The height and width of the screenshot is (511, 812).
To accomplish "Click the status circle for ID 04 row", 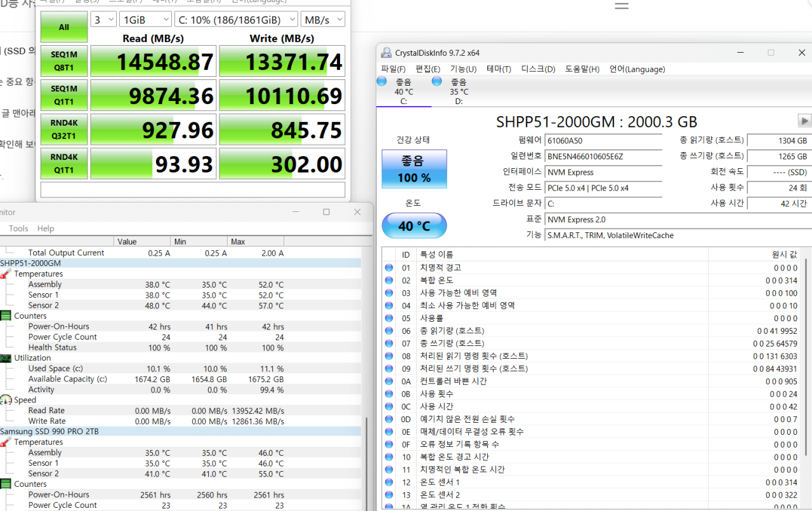I will click(389, 305).
